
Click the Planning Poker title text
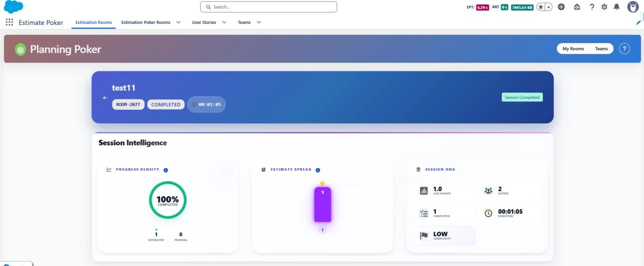(x=65, y=49)
